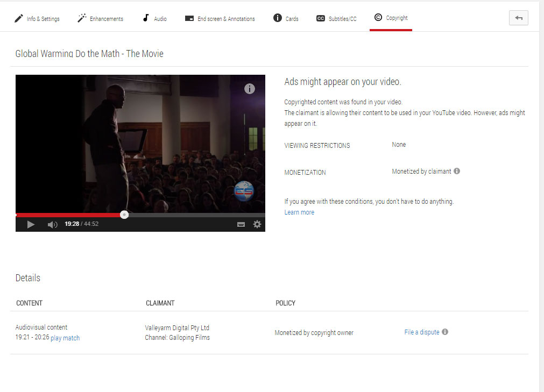The width and height of the screenshot is (544, 392).
Task: Select the Subtitles/CC tab
Action: [336, 19]
